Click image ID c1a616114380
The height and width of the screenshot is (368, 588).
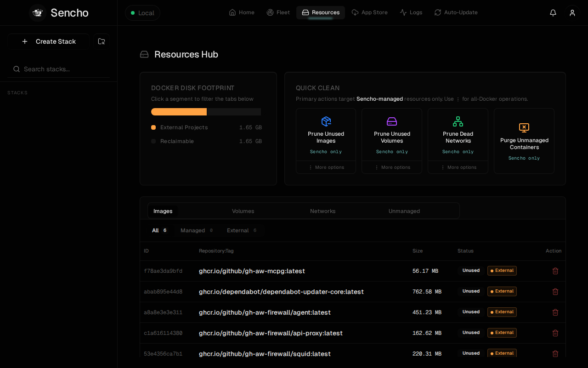click(163, 333)
